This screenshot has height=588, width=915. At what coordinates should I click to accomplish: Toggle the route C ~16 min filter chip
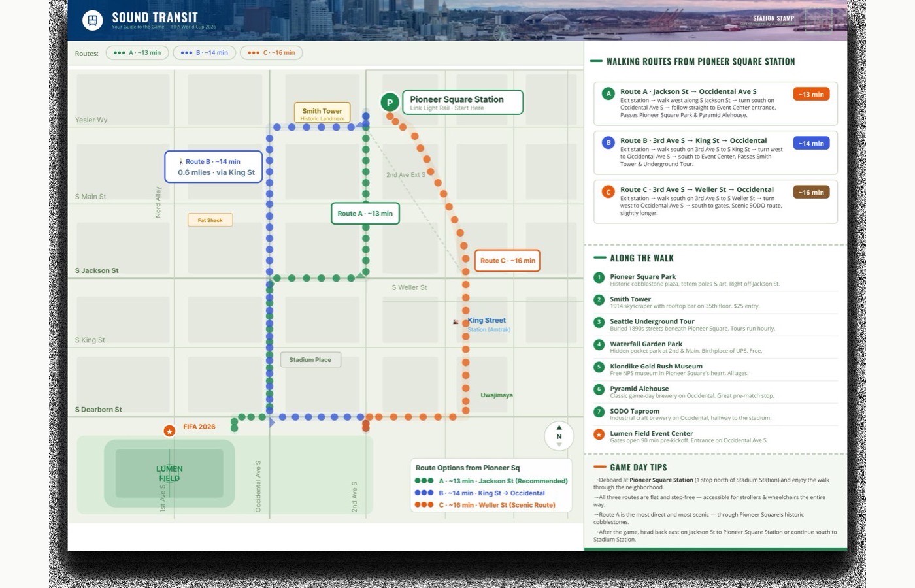[x=271, y=53]
